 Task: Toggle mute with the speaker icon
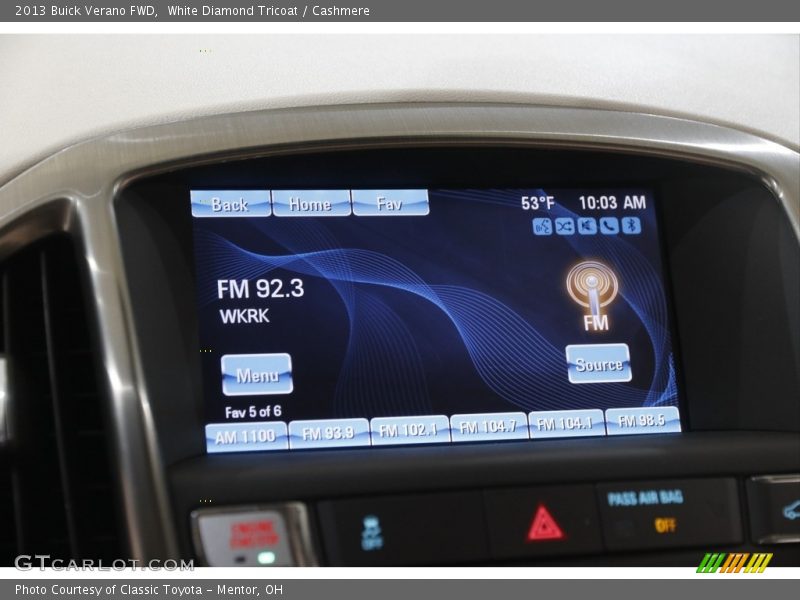point(588,227)
